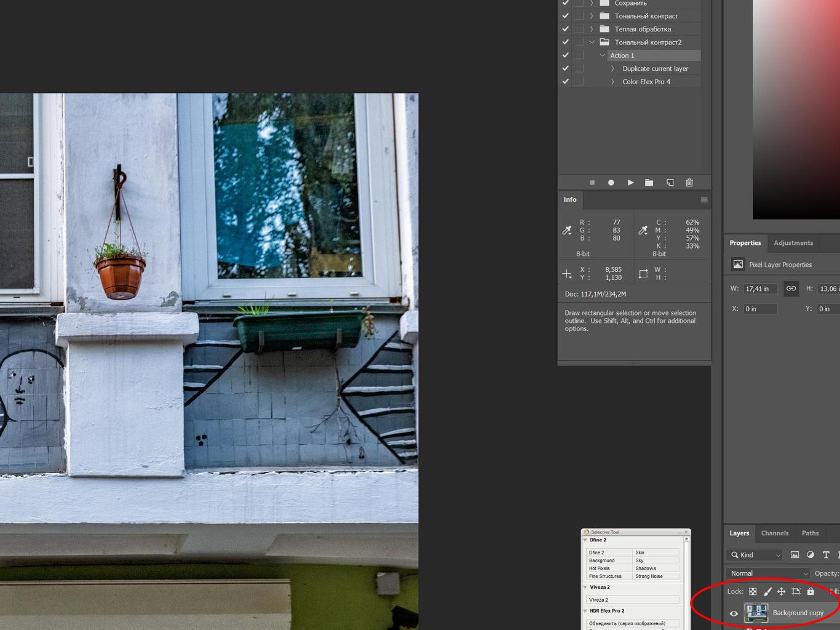Collapse the Тональный контраст2 action set
The height and width of the screenshot is (630, 840).
(x=592, y=42)
